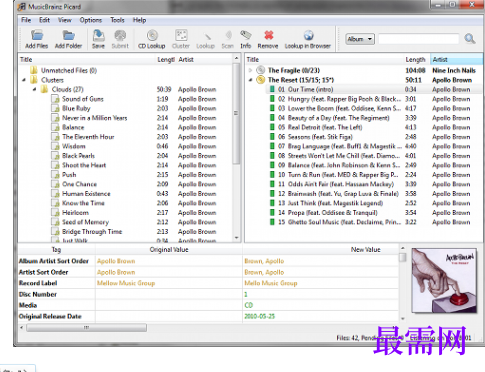Click the gold disc icon of The Reset
This screenshot has height=372, width=485.
coord(261,80)
